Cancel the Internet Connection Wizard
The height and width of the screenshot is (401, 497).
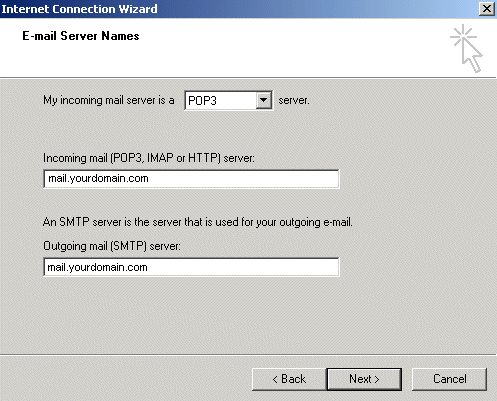449,379
